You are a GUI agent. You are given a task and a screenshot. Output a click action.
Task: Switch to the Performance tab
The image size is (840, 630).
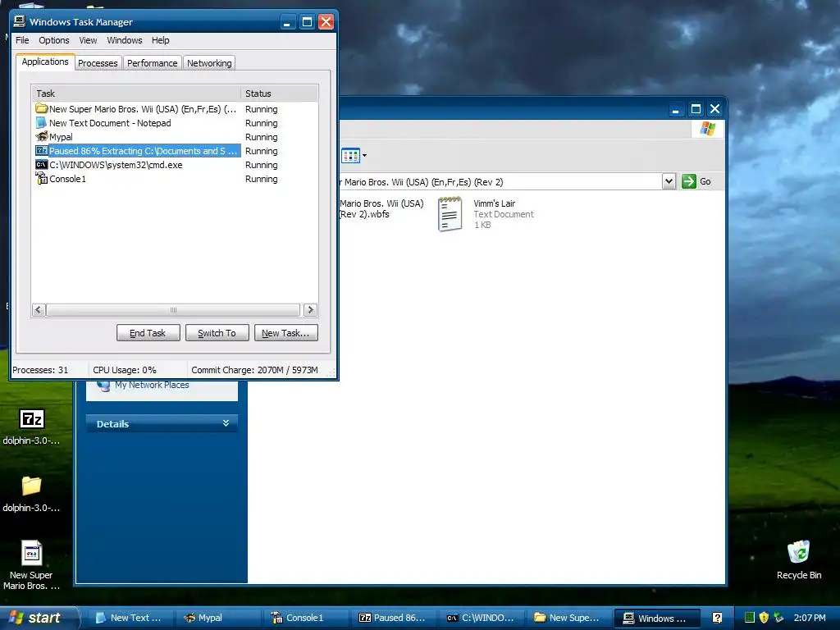click(x=152, y=63)
